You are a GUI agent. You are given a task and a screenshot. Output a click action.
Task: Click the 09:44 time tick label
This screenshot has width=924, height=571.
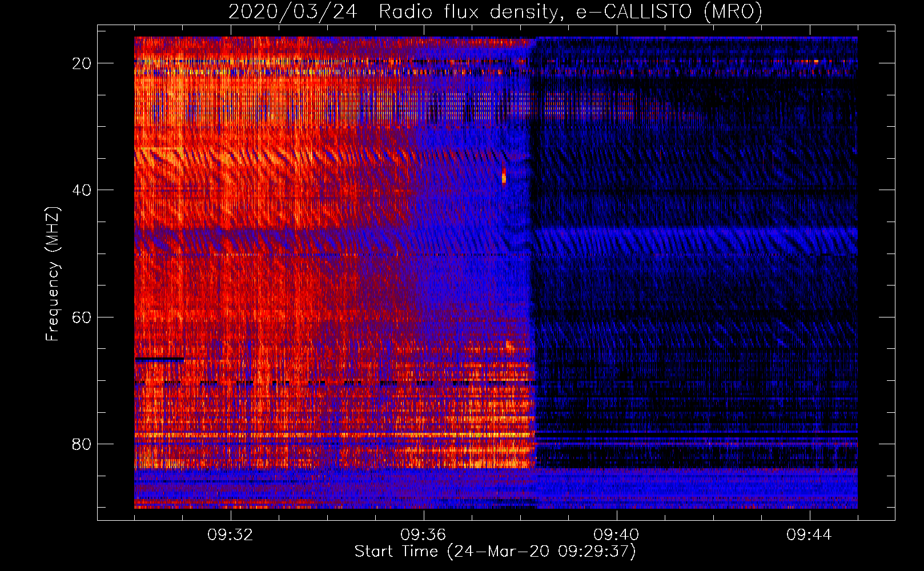809,535
